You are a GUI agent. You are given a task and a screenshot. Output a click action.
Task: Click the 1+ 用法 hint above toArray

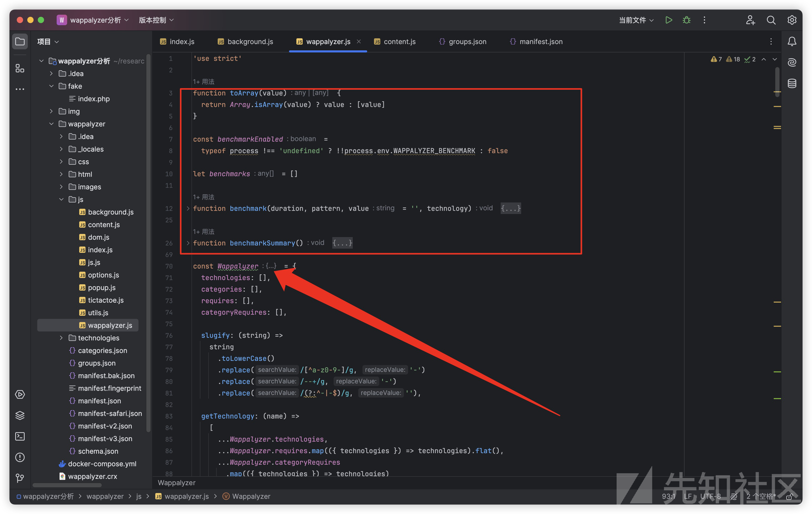click(x=204, y=82)
